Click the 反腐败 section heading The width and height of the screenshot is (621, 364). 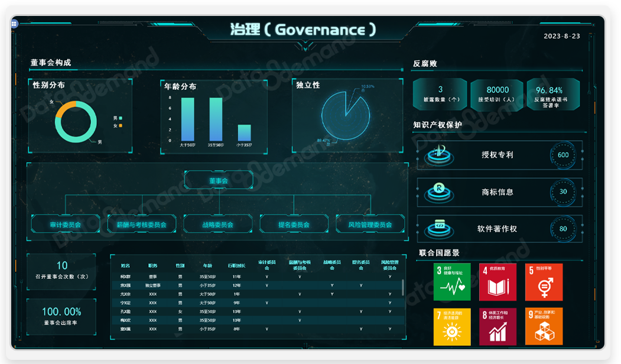point(425,64)
